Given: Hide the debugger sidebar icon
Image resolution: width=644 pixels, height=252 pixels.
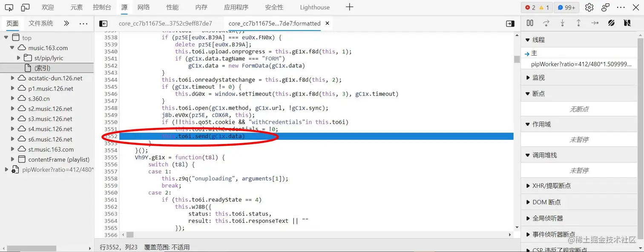Looking at the screenshot, I should 510,24.
